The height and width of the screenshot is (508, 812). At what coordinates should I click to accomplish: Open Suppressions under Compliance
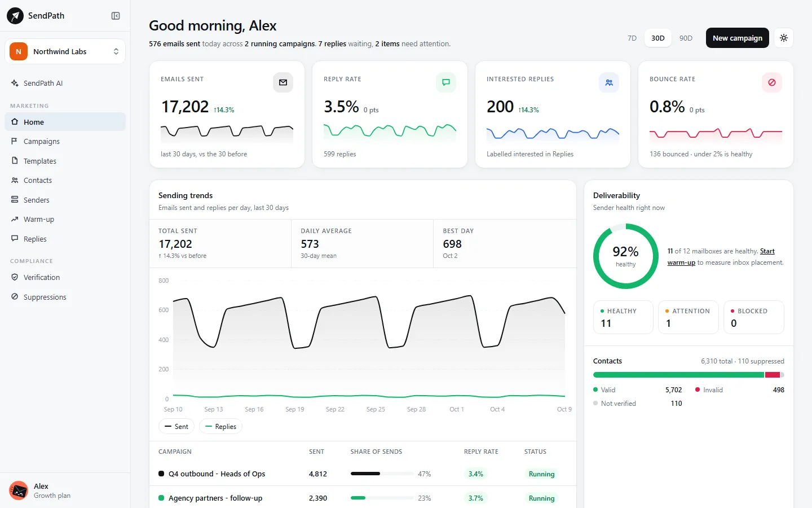click(x=65, y=297)
